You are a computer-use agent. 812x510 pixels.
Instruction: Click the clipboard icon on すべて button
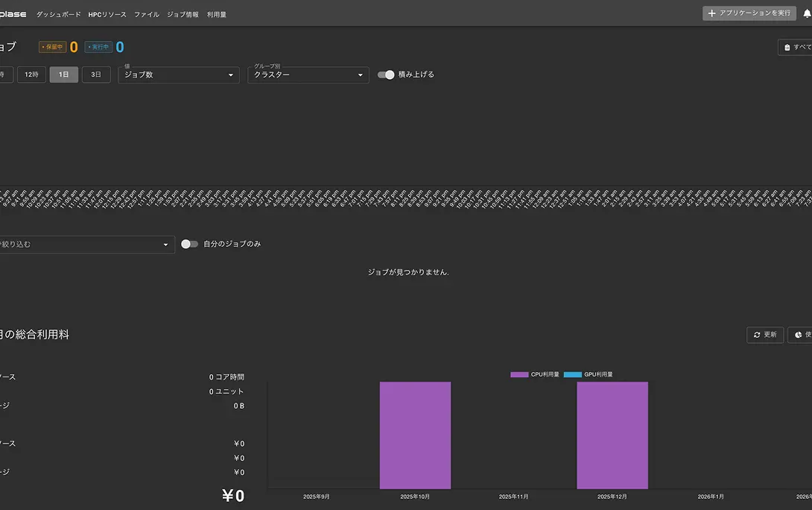pyautogui.click(x=787, y=47)
